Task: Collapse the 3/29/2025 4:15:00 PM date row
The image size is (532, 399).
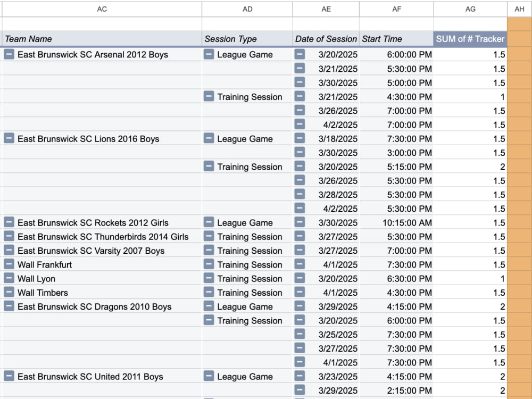Action: (300, 306)
